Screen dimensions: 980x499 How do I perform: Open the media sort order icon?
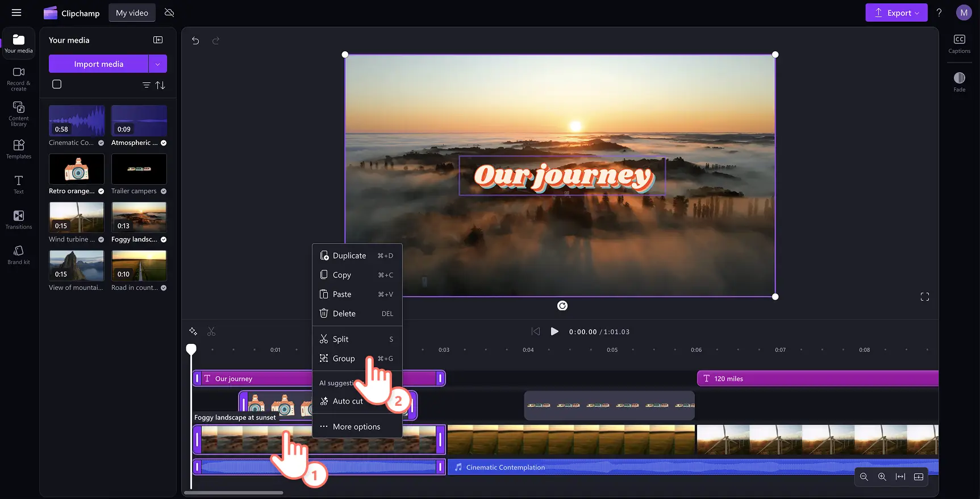click(160, 85)
